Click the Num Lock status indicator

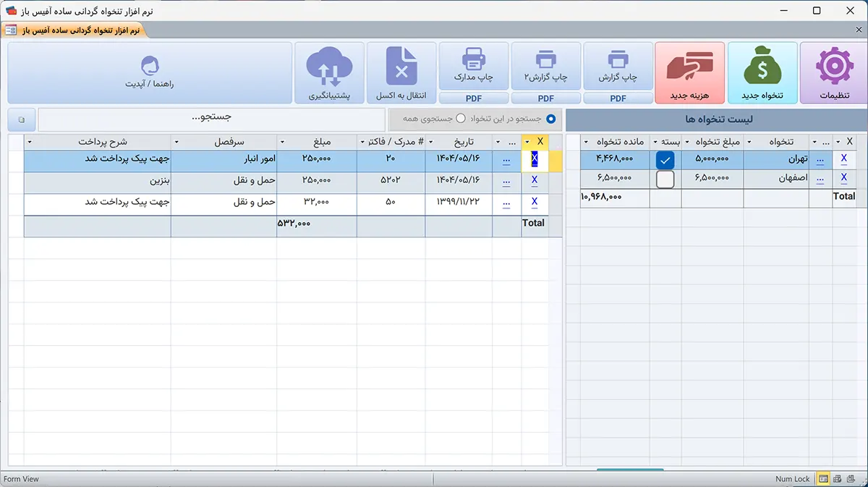click(793, 479)
